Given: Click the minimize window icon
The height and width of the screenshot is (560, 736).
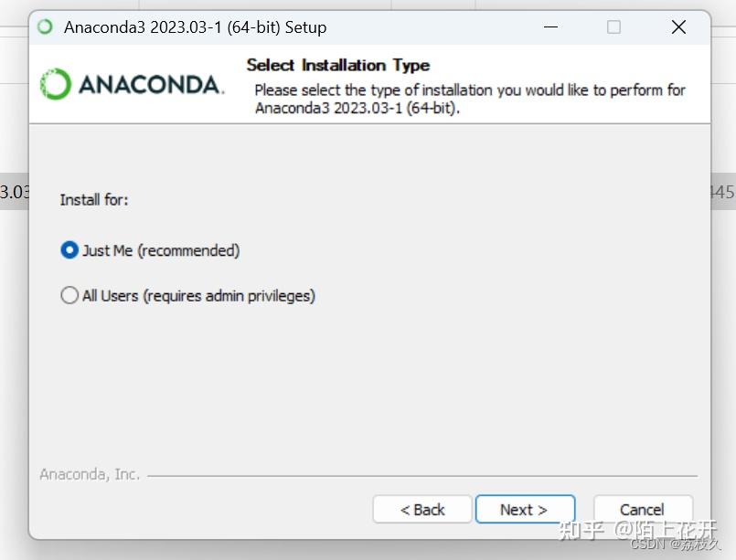Looking at the screenshot, I should [x=550, y=27].
